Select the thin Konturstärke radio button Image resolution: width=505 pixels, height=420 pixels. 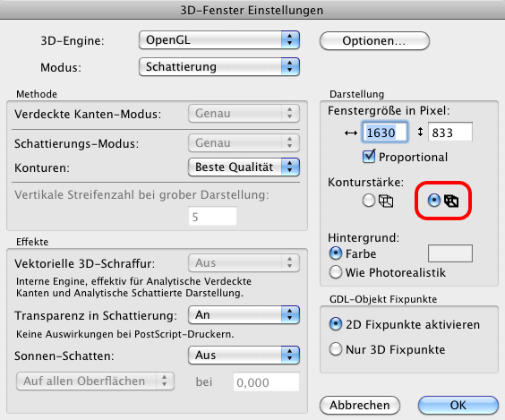click(x=368, y=201)
